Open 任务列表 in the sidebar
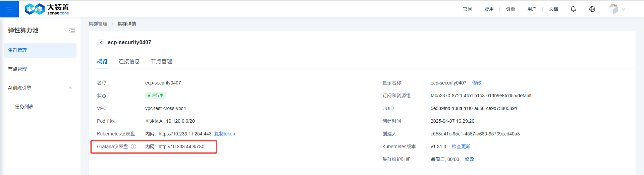Screen dimensions: 644x175 [x=24, y=107]
